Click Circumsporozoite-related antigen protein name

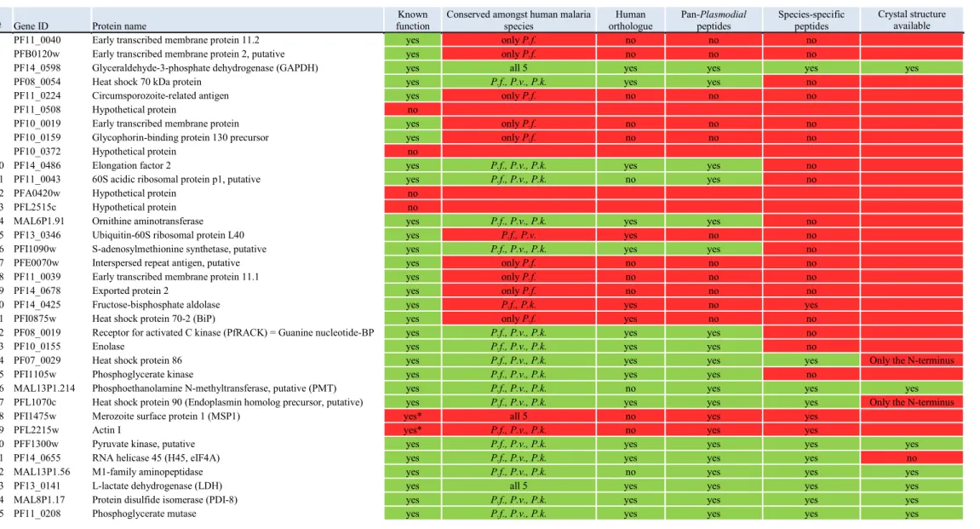161,95
